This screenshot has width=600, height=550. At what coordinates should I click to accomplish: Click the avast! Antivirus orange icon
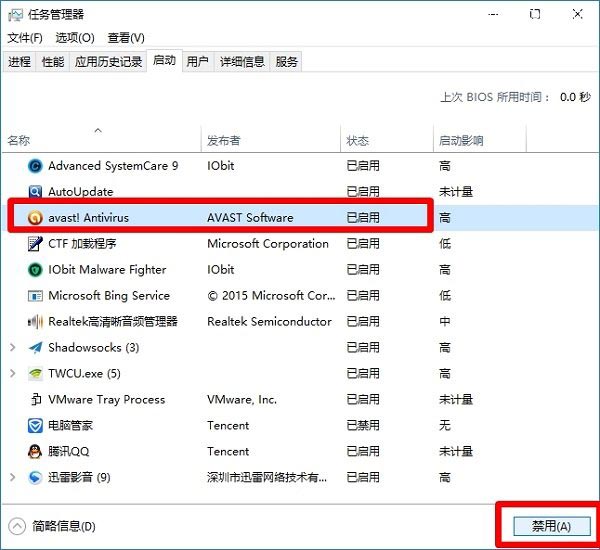tap(35, 217)
